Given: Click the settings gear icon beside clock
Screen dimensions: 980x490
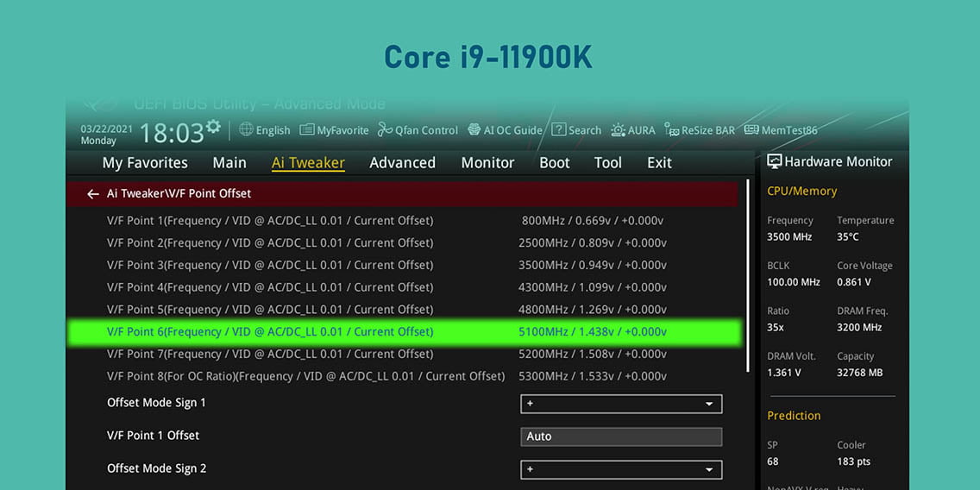Looking at the screenshot, I should click(x=213, y=127).
